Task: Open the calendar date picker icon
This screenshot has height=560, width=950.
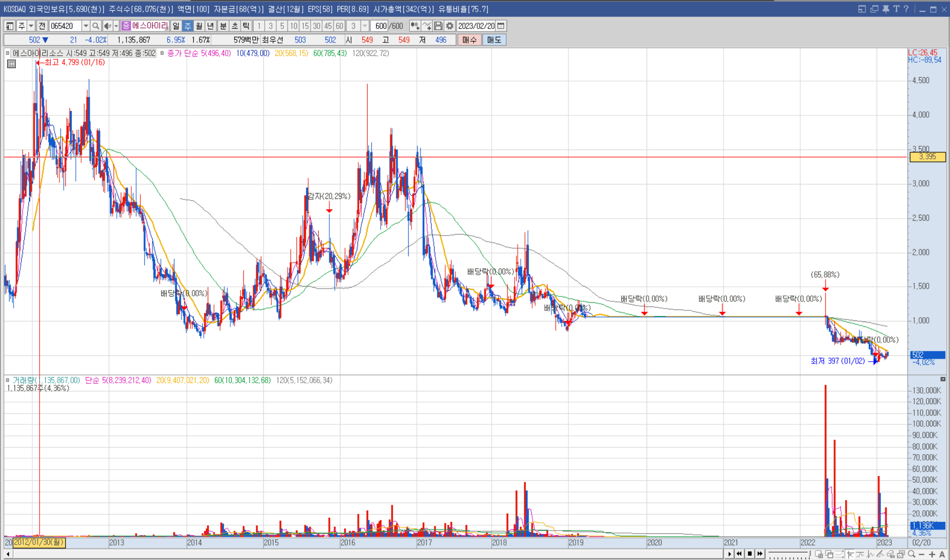Action: pyautogui.click(x=501, y=26)
